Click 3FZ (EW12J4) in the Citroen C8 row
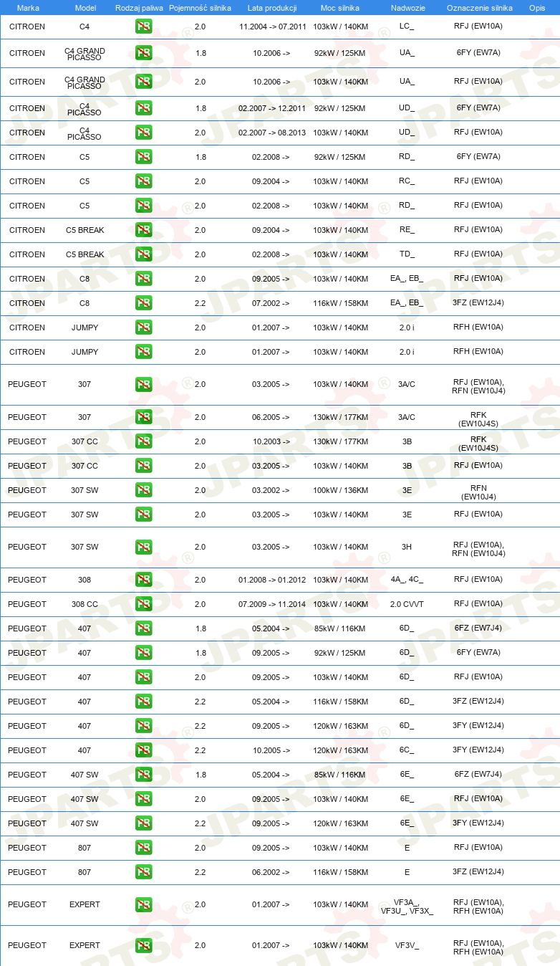 click(x=478, y=303)
